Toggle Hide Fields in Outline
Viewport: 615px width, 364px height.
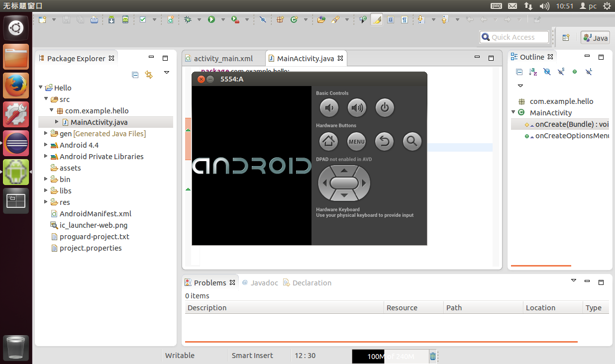547,72
